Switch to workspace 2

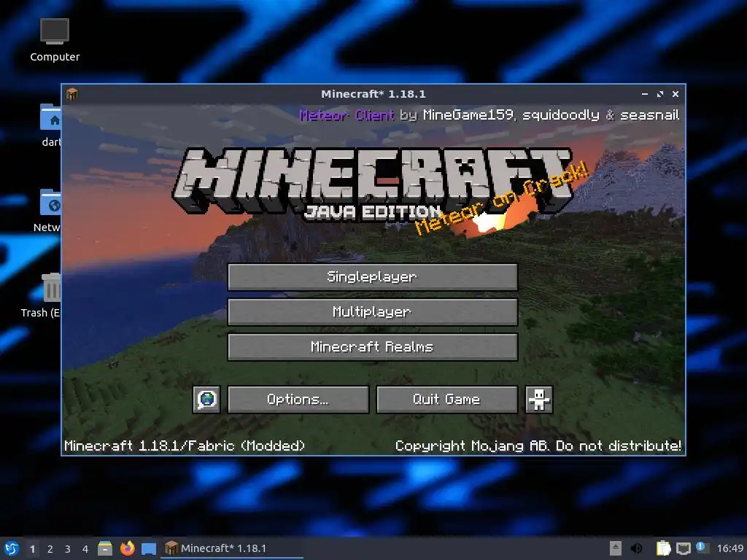[50, 549]
